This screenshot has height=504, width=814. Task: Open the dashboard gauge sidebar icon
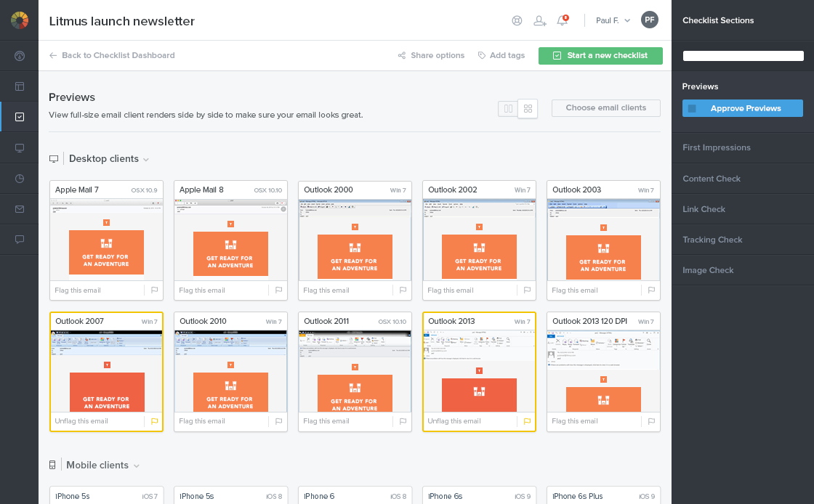coord(19,55)
